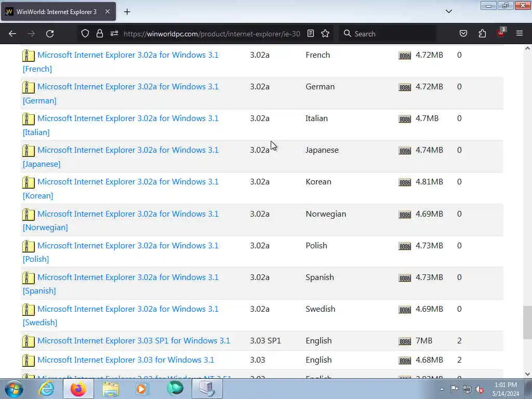Click the zip icon of German download
This screenshot has height=399, width=532.
click(x=29, y=87)
